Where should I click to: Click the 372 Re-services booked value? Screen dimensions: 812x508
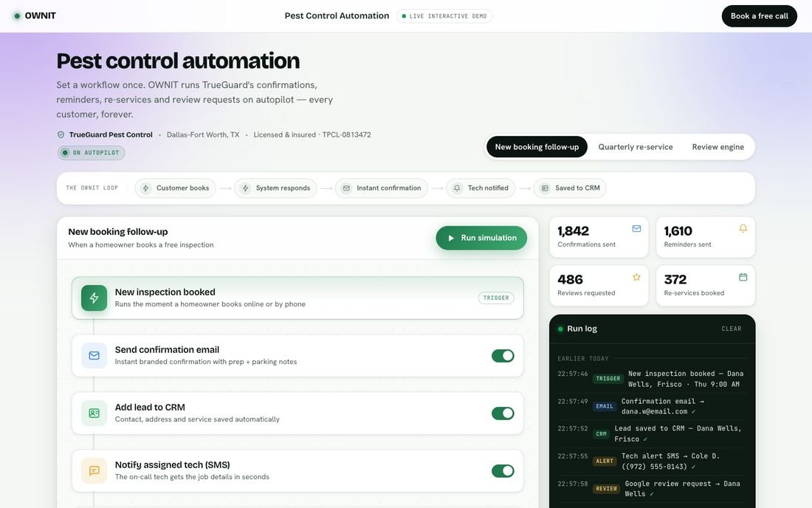[675, 280]
